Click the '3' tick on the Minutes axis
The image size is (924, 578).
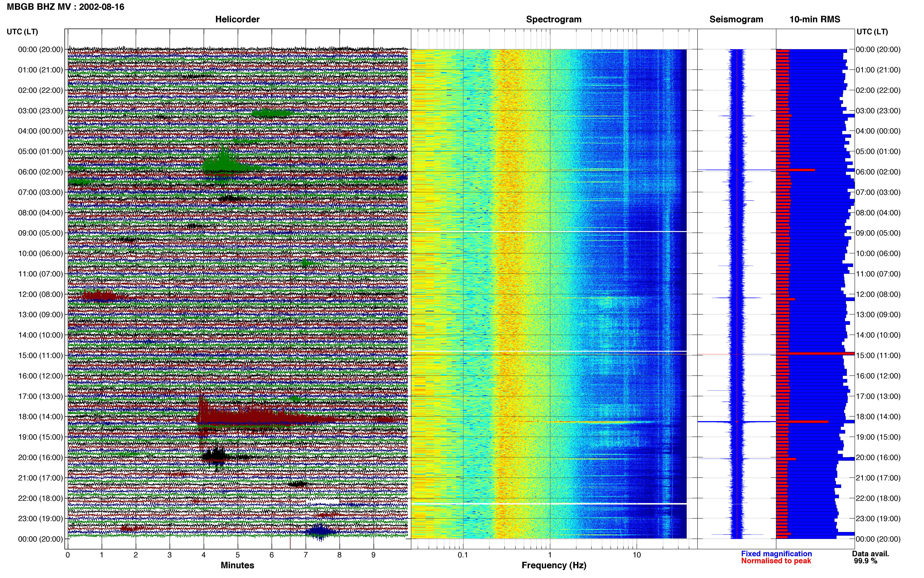[x=170, y=555]
